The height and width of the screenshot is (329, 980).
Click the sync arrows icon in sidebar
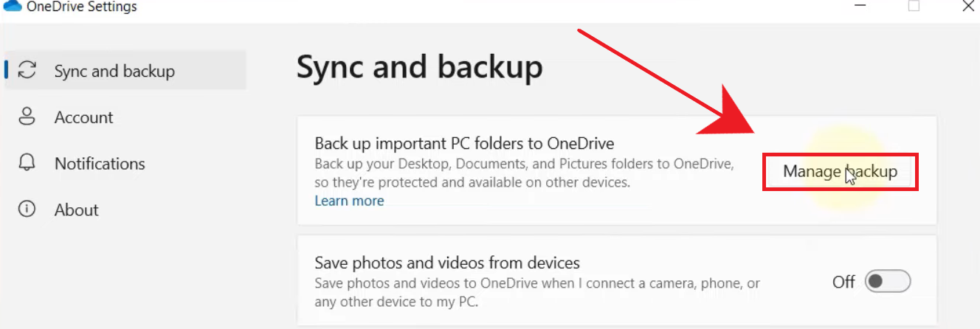pos(27,70)
